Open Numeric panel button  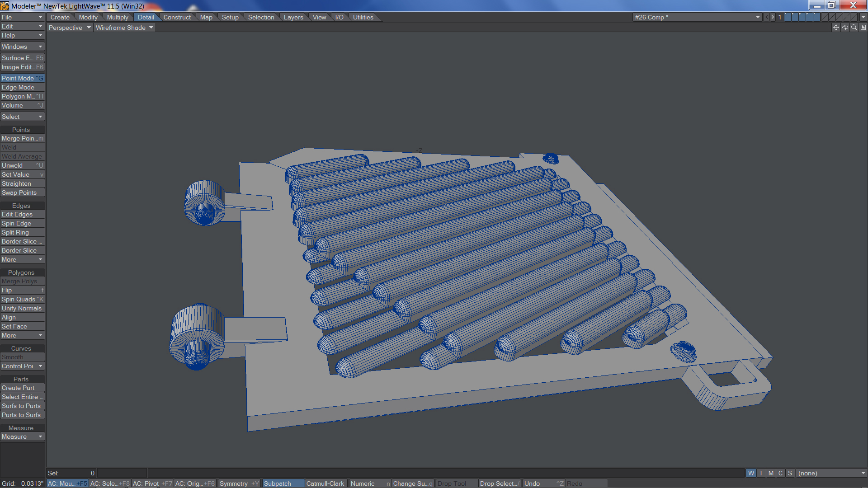click(x=370, y=483)
